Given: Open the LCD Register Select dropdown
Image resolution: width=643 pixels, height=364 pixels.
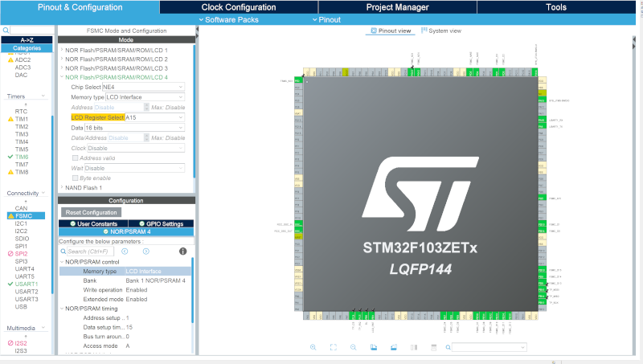Looking at the screenshot, I should point(154,117).
